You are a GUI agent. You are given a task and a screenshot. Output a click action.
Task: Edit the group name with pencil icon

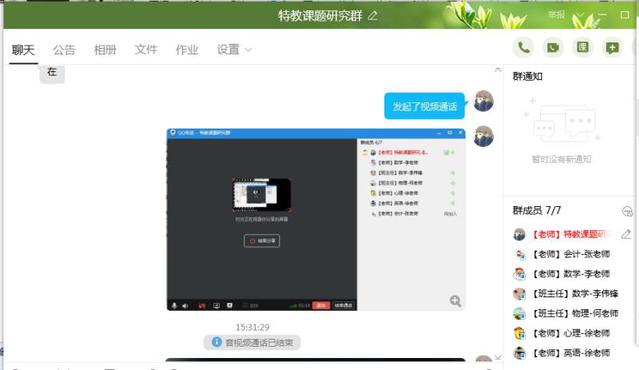coord(372,16)
